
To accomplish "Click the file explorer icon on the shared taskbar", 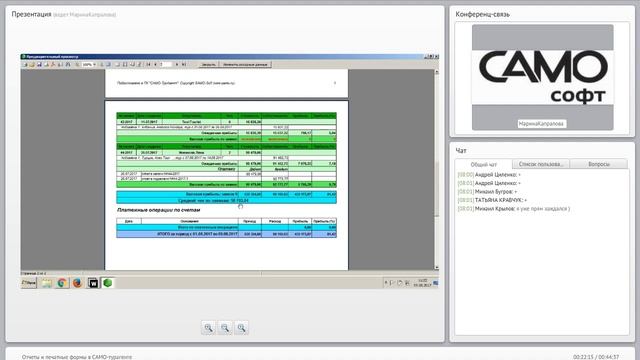I will coord(47,283).
